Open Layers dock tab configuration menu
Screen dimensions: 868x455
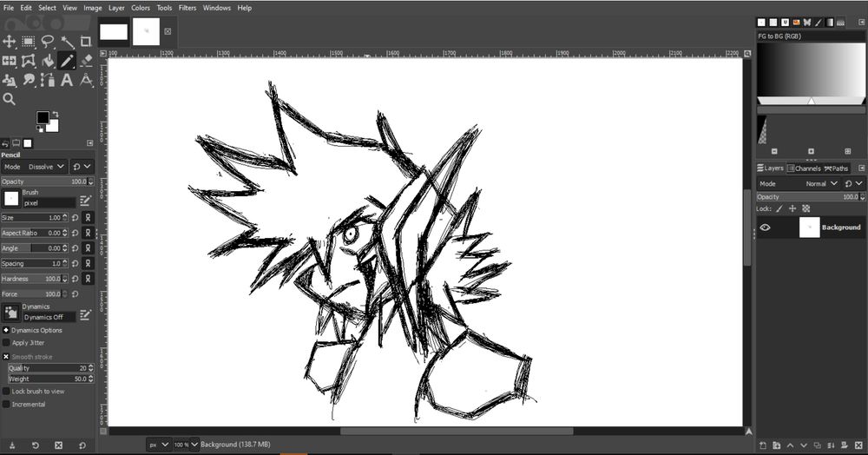coord(862,168)
